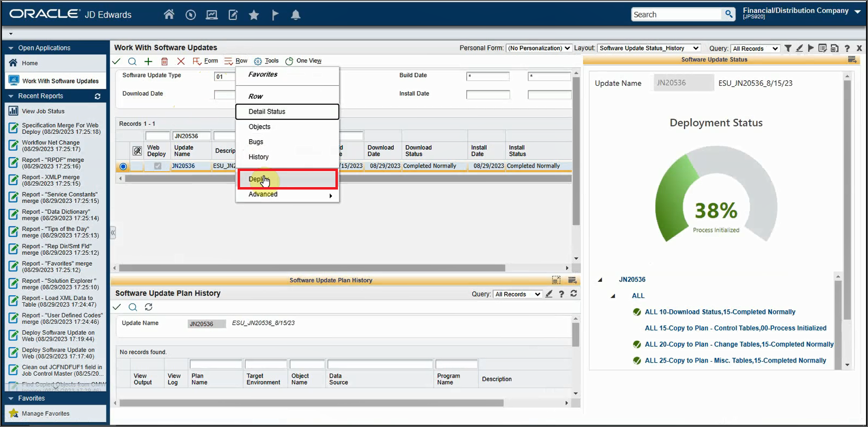The width and height of the screenshot is (868, 427).
Task: Collapse the Open Applications section
Action: pyautogui.click(x=10, y=48)
